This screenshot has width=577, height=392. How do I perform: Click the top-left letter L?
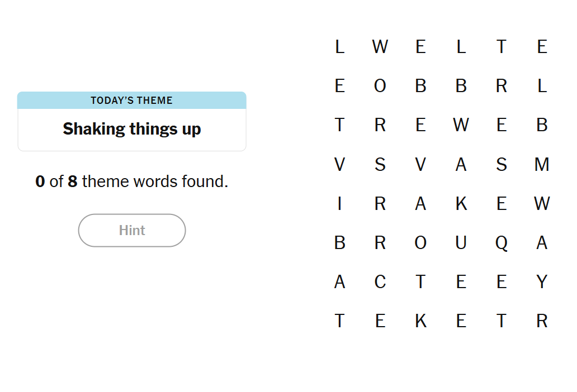(339, 46)
